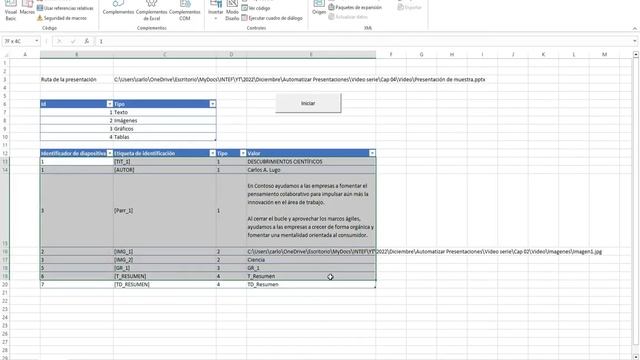
Task: Click Ejecutar cuadro de diálogo
Action: pos(272,18)
